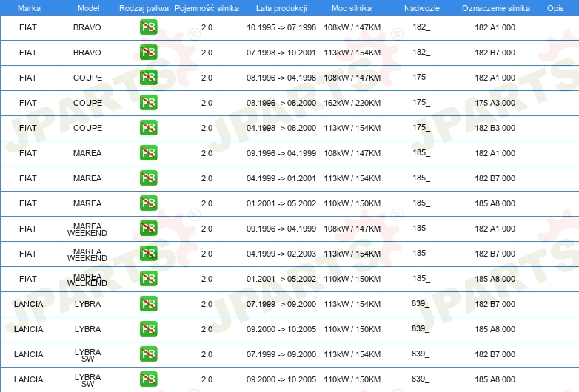The height and width of the screenshot is (392, 579).
Task: Click body code 175_ in Coupe 220KM row
Action: click(x=421, y=102)
